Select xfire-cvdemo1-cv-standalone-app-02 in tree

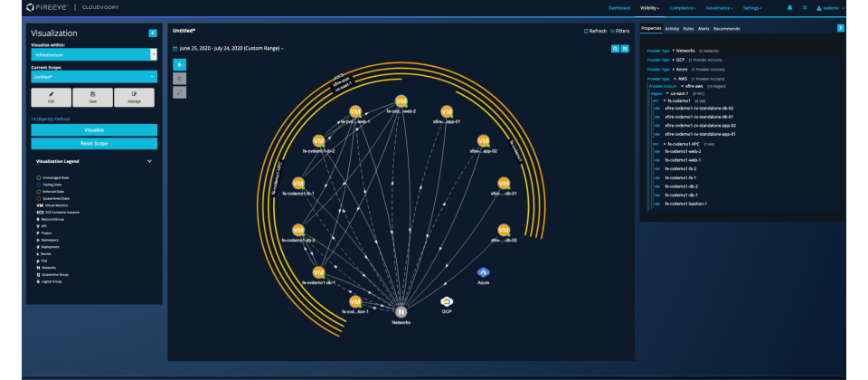(700, 125)
